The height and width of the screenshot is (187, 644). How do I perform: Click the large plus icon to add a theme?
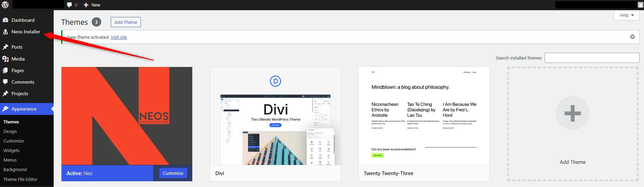[572, 113]
